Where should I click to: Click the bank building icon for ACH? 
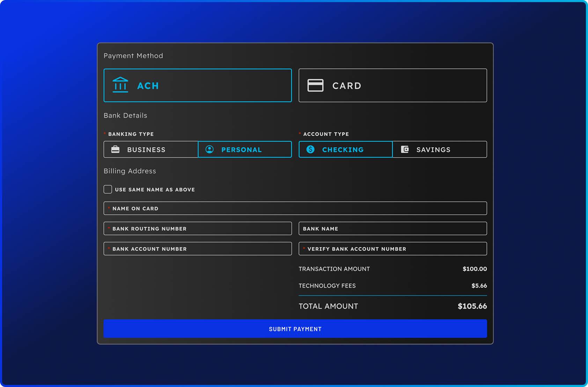(120, 85)
